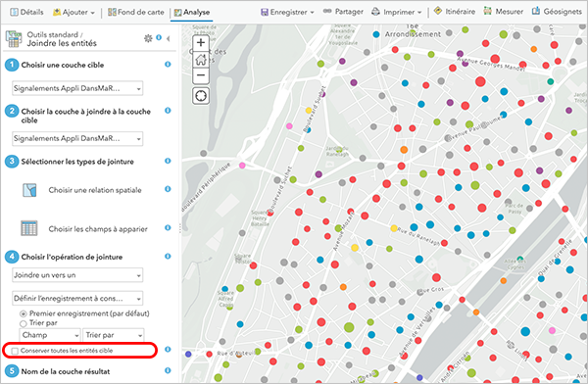Click the Avenue Mozart street label

coord(344,232)
